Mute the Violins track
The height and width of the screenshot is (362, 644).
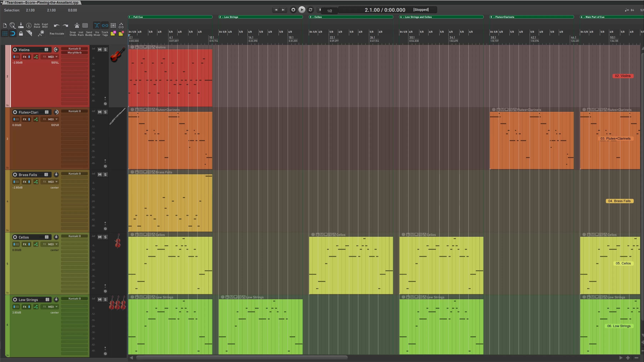tap(100, 50)
